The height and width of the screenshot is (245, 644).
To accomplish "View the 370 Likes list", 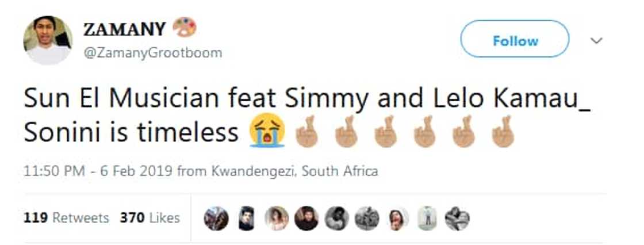I will click(x=149, y=218).
